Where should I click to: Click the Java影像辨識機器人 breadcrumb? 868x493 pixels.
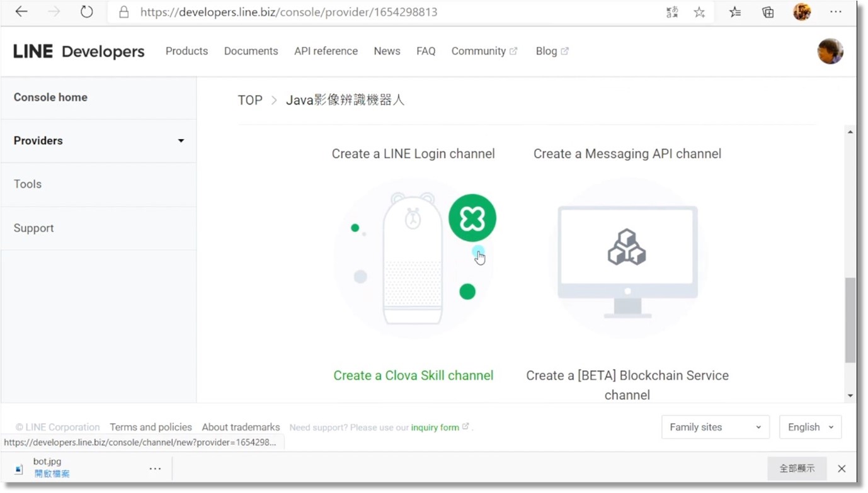[x=345, y=100]
